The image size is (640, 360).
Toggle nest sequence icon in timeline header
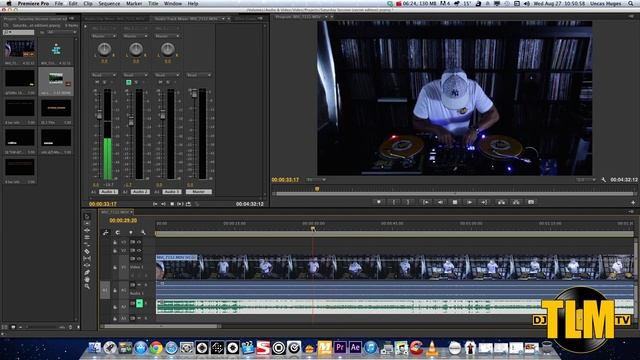[x=106, y=232]
